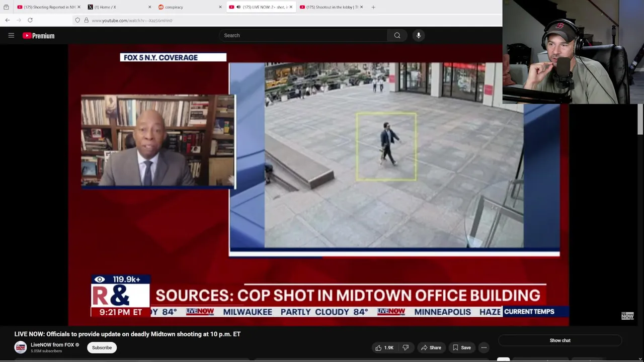Go to YouTube Premium home logo

[x=38, y=36]
